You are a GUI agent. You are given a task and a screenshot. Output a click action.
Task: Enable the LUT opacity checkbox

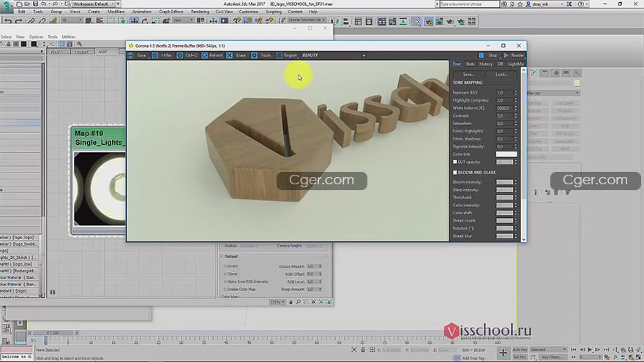tap(454, 162)
